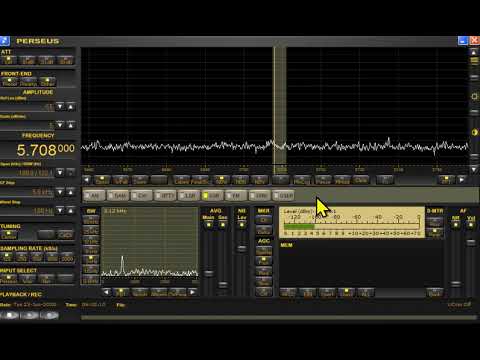Shift the secondary spectrum view right
The height and width of the screenshot is (360, 480).
(x=193, y=292)
